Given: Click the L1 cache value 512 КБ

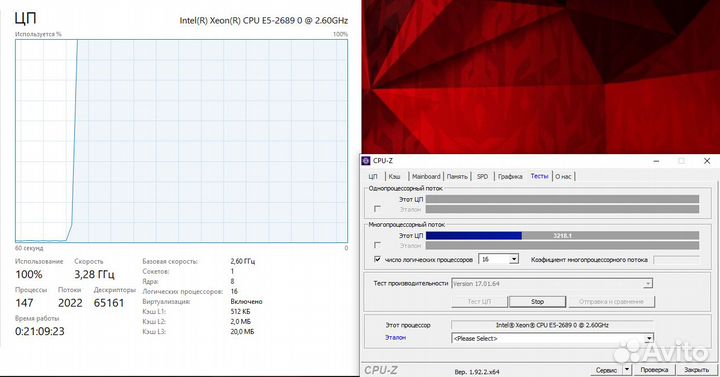Looking at the screenshot, I should click(x=240, y=311).
